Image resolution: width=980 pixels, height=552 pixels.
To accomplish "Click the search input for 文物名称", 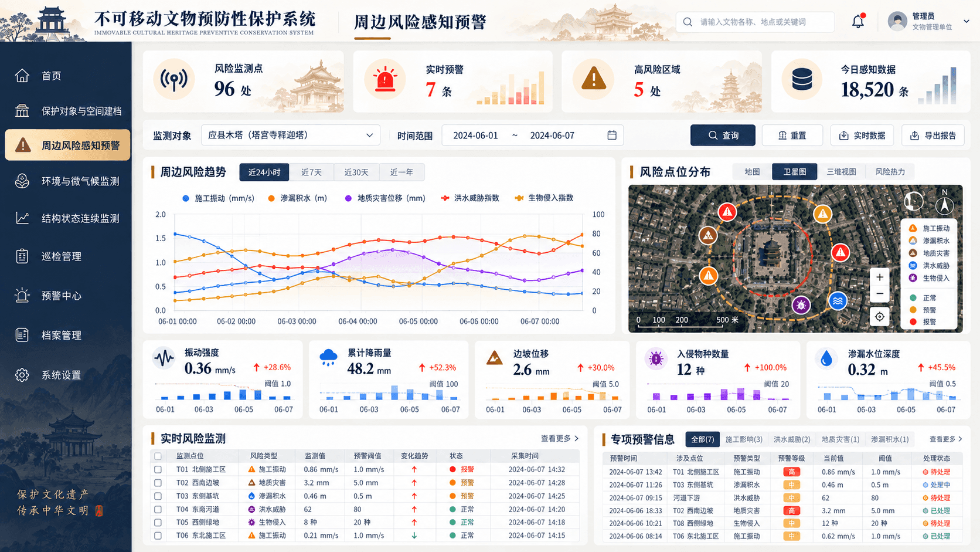I will 755,22.
